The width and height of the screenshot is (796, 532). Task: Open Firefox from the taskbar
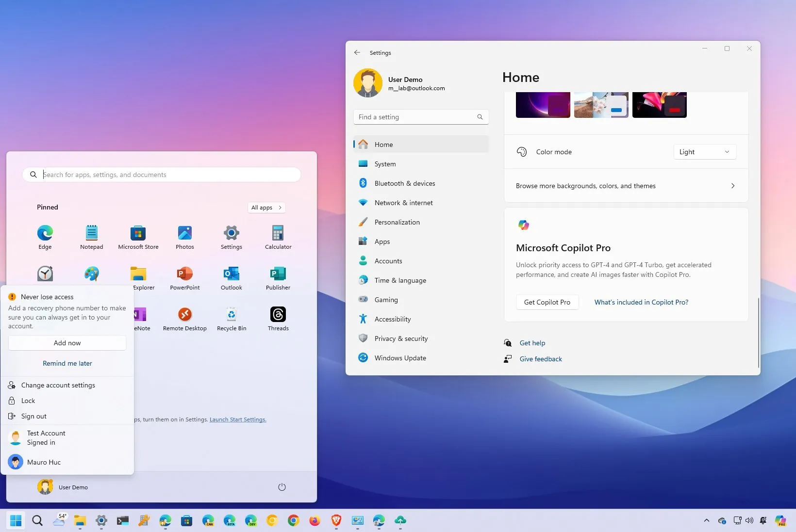click(315, 521)
